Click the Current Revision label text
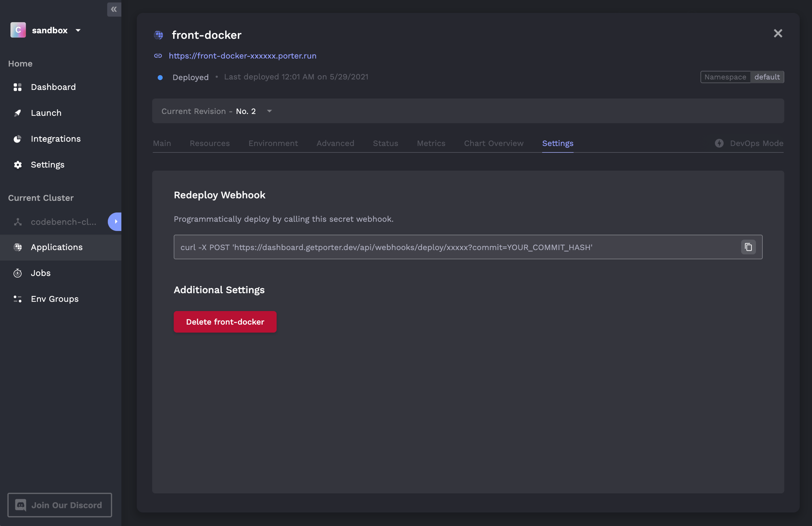The height and width of the screenshot is (526, 812). point(194,111)
